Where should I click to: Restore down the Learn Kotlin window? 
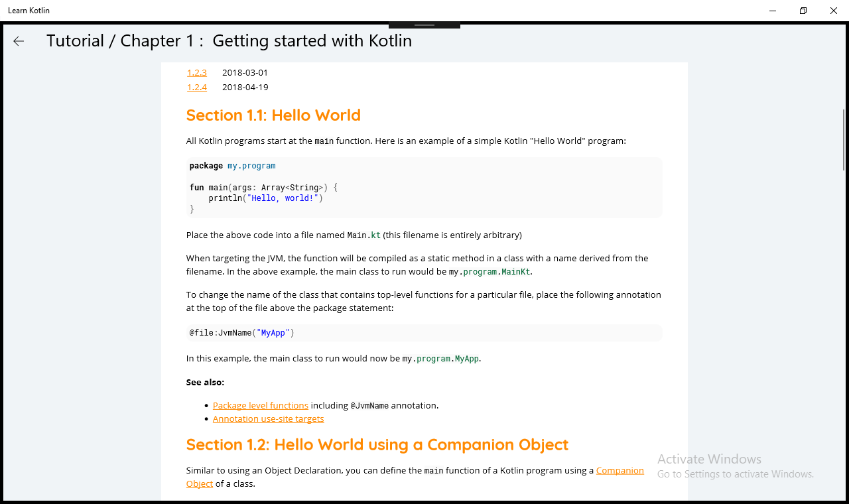[x=803, y=11]
